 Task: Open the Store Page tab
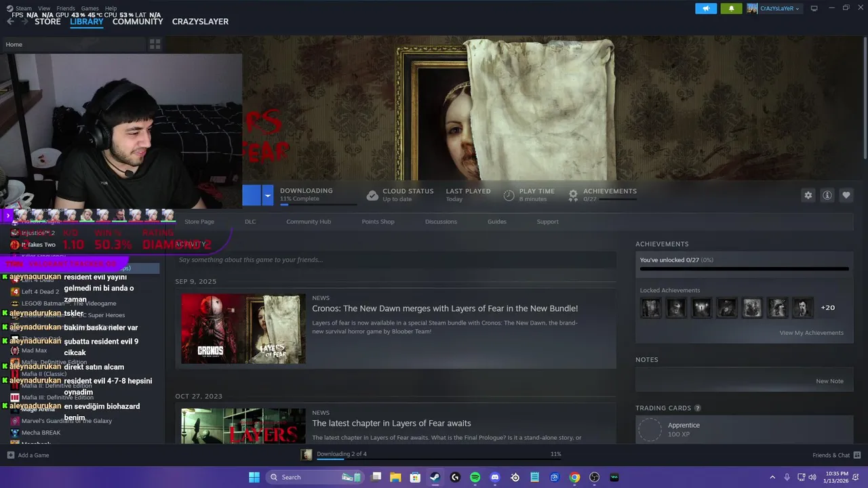(199, 222)
